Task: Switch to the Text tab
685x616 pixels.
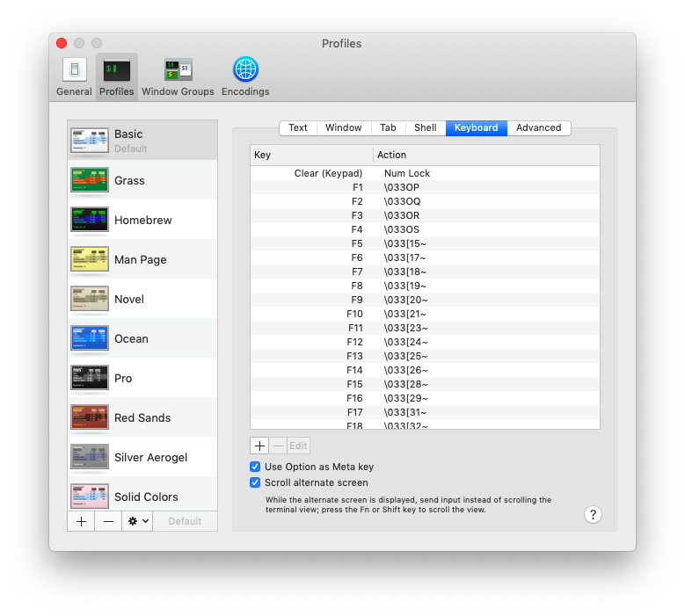Action: pyautogui.click(x=298, y=128)
